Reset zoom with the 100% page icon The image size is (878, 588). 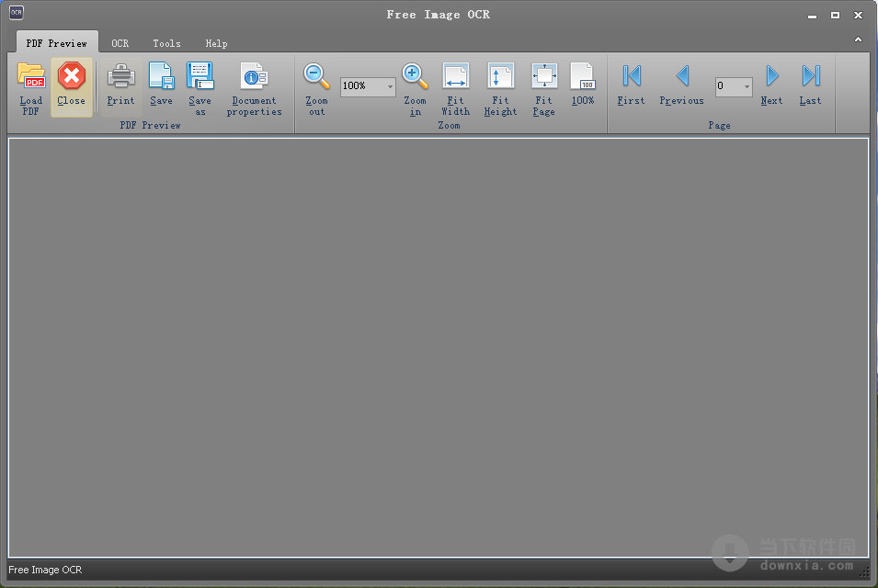(x=582, y=76)
